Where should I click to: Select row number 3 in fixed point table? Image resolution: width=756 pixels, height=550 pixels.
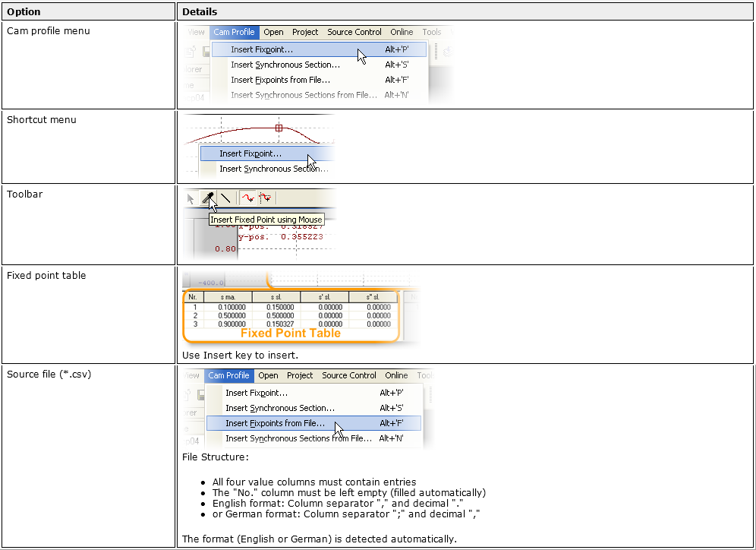195,324
